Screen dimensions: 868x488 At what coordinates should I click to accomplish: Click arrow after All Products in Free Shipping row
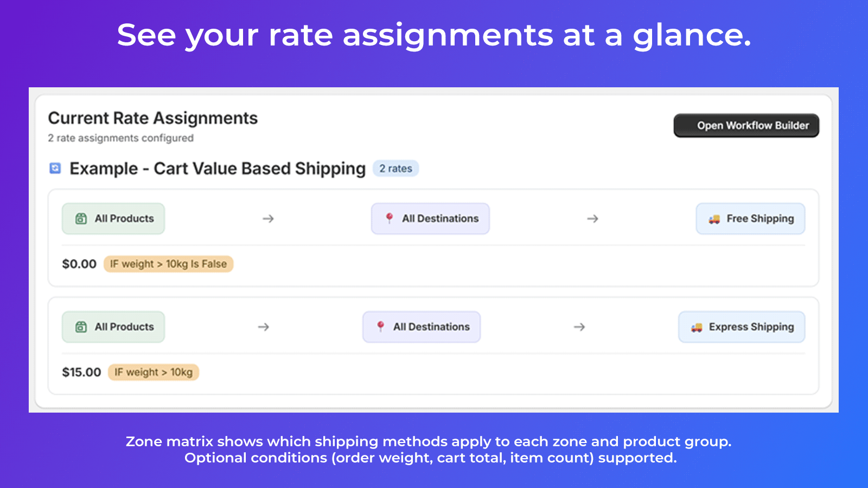pyautogui.click(x=268, y=219)
